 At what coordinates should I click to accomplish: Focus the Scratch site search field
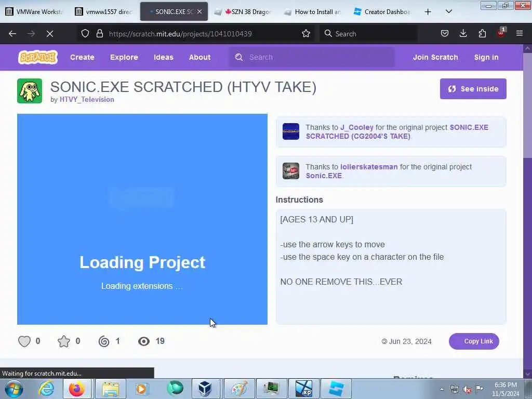click(x=312, y=57)
